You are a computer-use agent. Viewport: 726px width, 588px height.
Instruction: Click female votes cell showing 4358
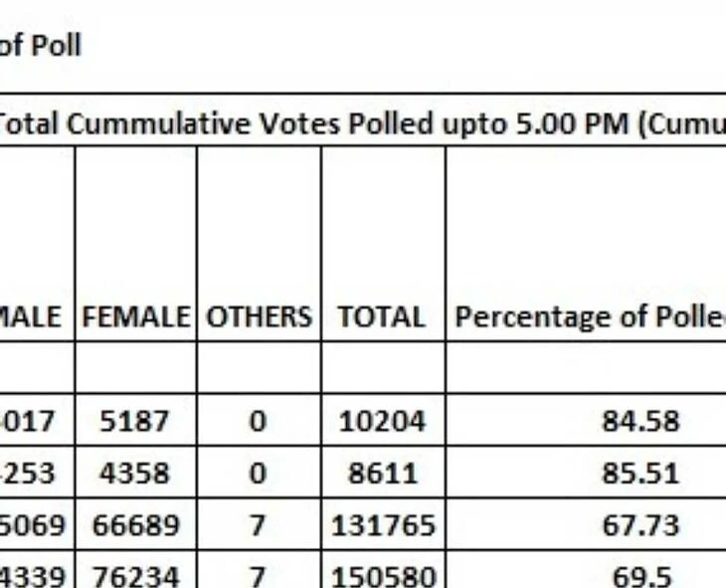pos(135,473)
